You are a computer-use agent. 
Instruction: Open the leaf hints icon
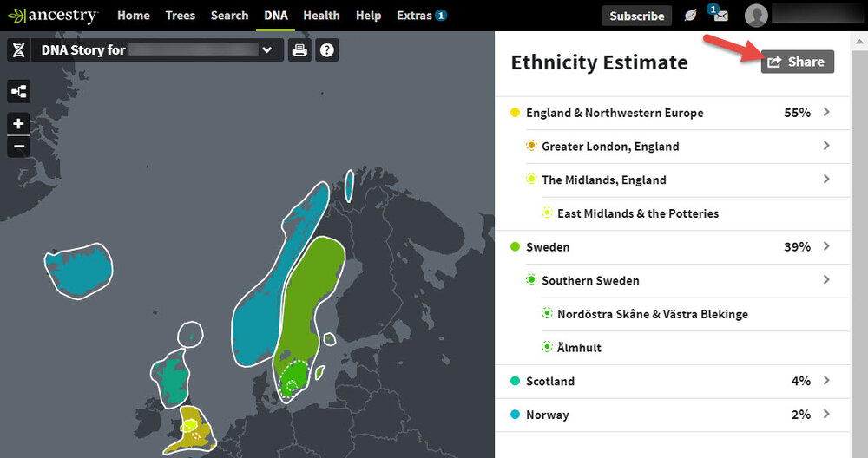coord(690,16)
